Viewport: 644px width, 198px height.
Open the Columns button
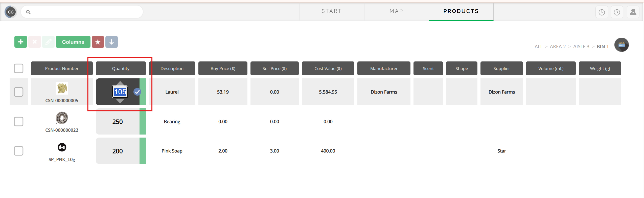coord(73,42)
